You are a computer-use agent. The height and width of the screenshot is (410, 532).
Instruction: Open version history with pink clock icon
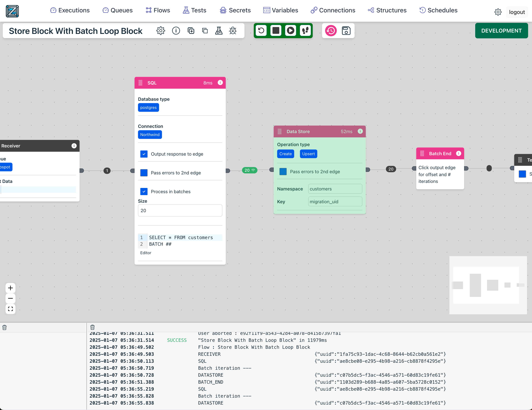(x=331, y=31)
